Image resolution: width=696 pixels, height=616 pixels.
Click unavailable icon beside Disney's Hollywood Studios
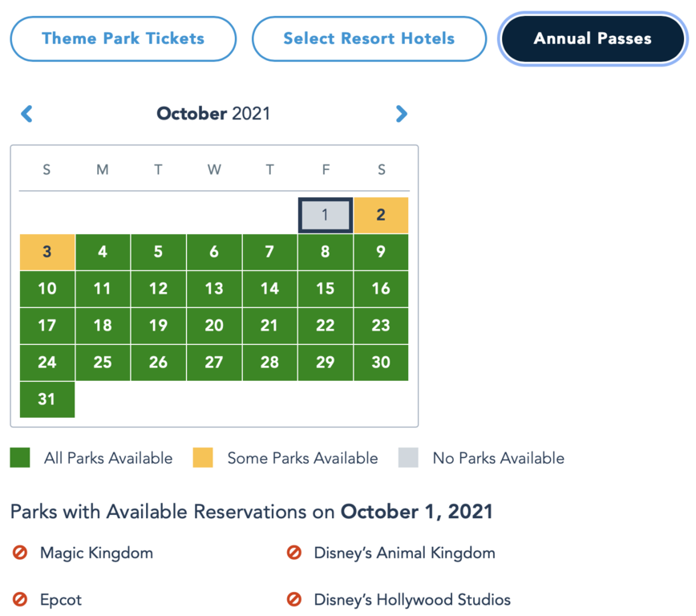[294, 599]
